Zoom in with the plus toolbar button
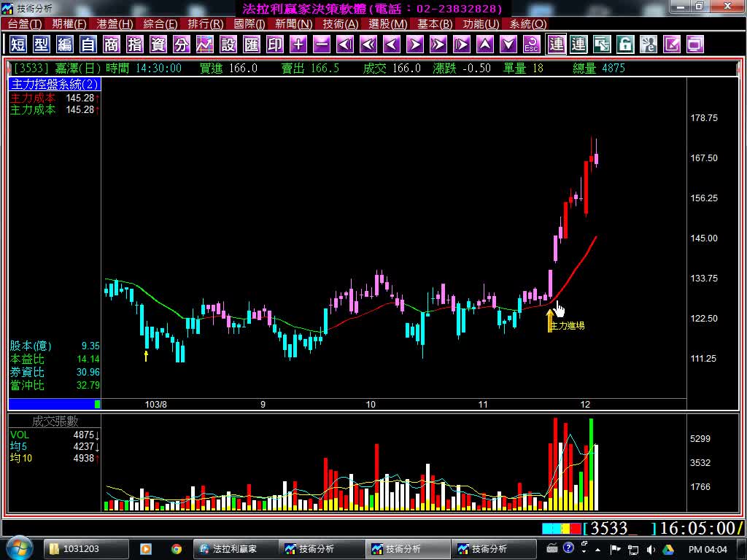Screen dimensions: 747x560 pyautogui.click(x=298, y=44)
